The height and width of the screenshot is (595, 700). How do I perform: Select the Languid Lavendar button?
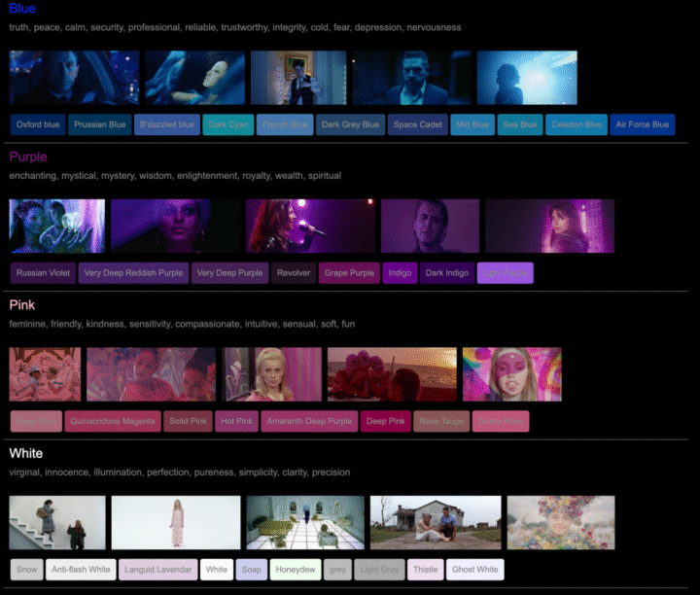[x=158, y=569]
